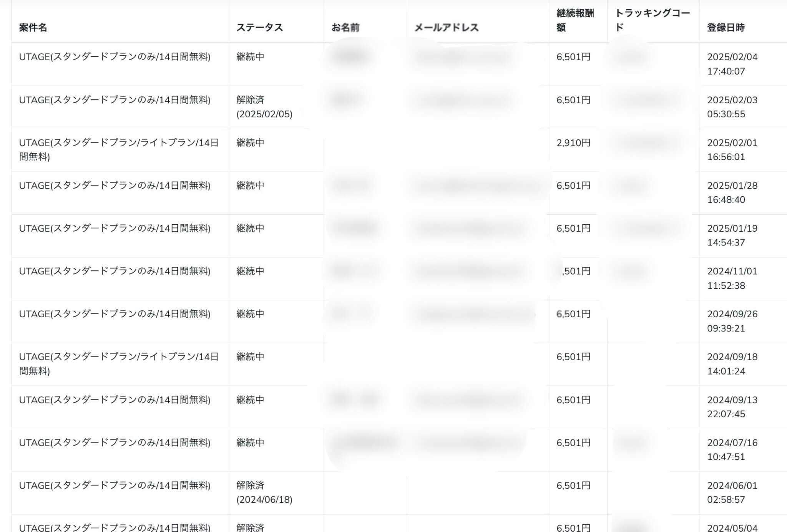Viewport: 787px width, 532px height.
Task: Click 6,501円 in the 2025/02/03 row
Action: tap(573, 100)
